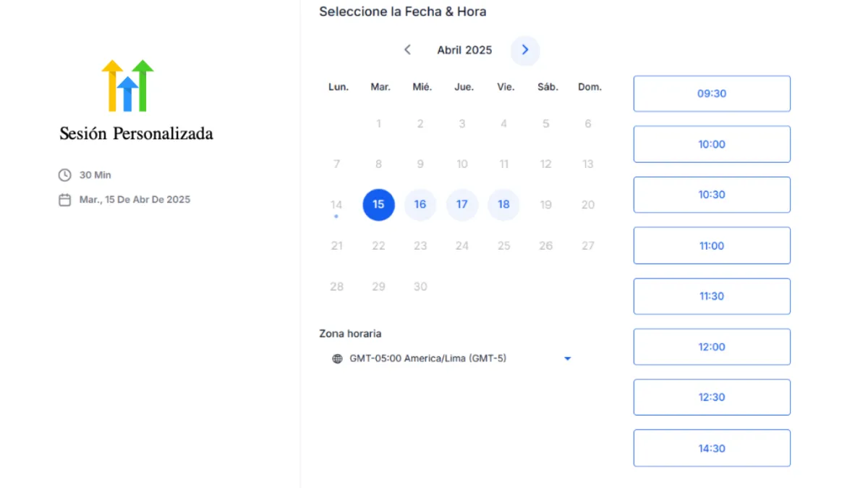Choose the 10:00 time slot
This screenshot has width=868, height=488.
(712, 144)
